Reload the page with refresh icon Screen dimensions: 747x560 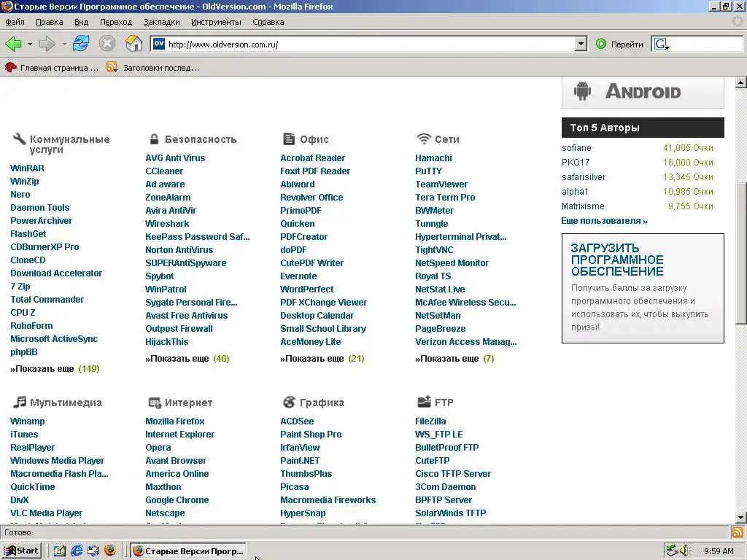[81, 44]
